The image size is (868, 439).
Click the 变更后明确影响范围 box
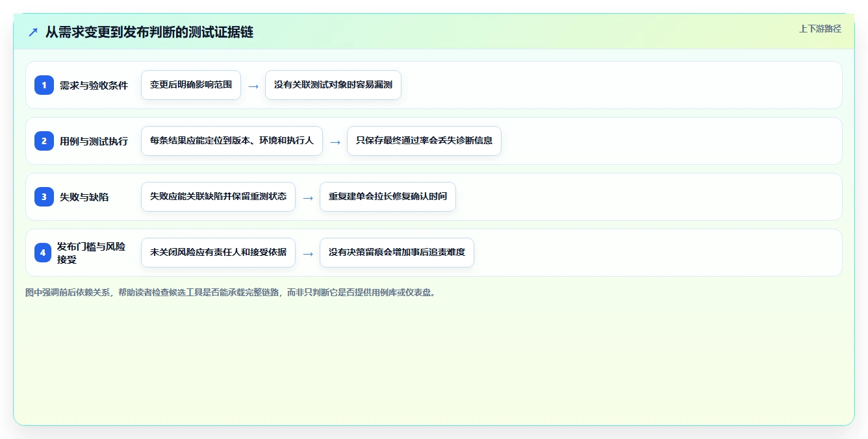click(191, 85)
